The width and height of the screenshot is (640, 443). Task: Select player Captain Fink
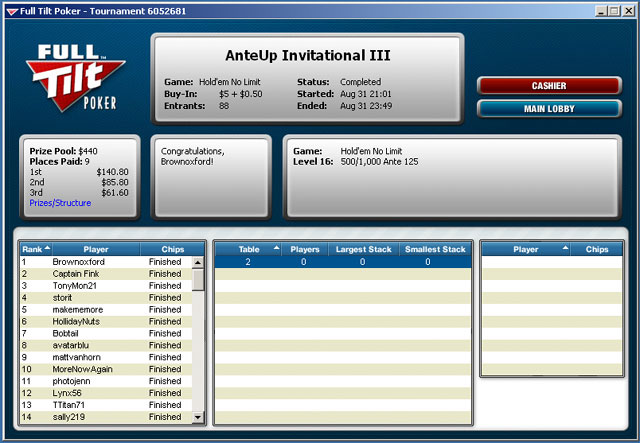pos(106,274)
